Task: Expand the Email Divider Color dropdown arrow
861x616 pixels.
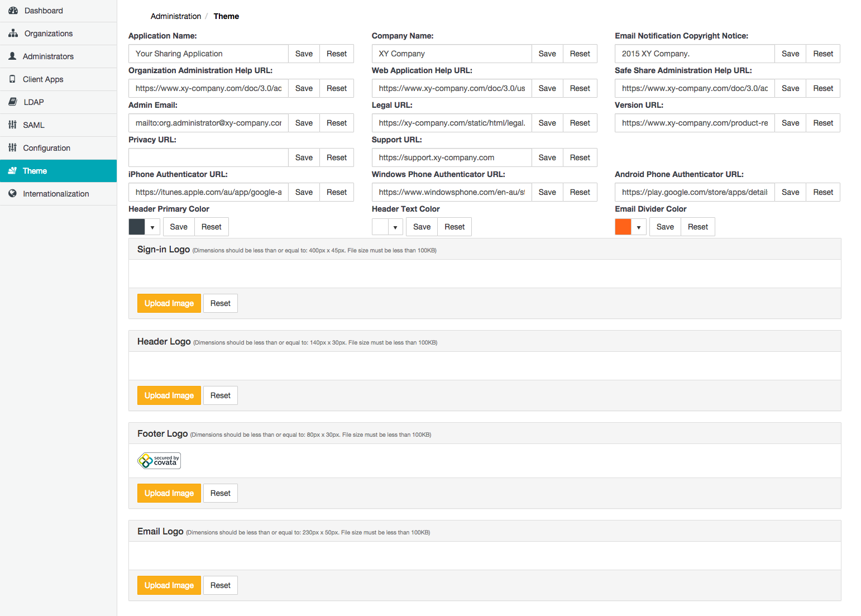Action: [639, 227]
